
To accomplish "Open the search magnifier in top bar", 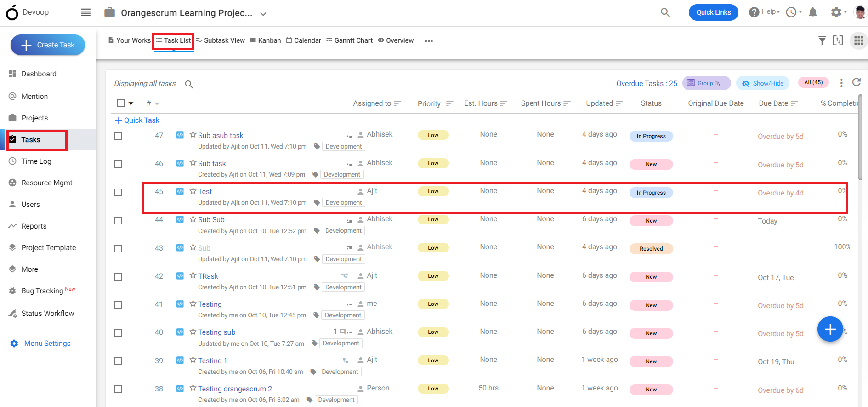I will [665, 12].
